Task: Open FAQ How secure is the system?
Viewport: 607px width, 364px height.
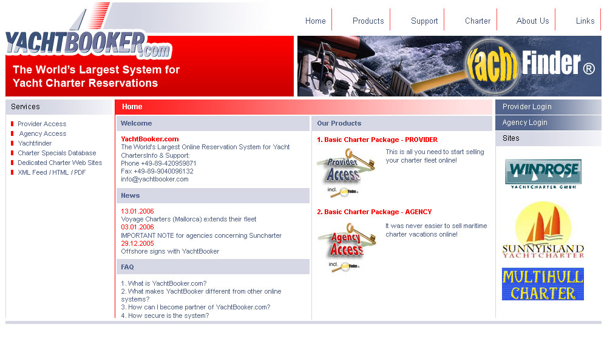Action: pos(165,315)
